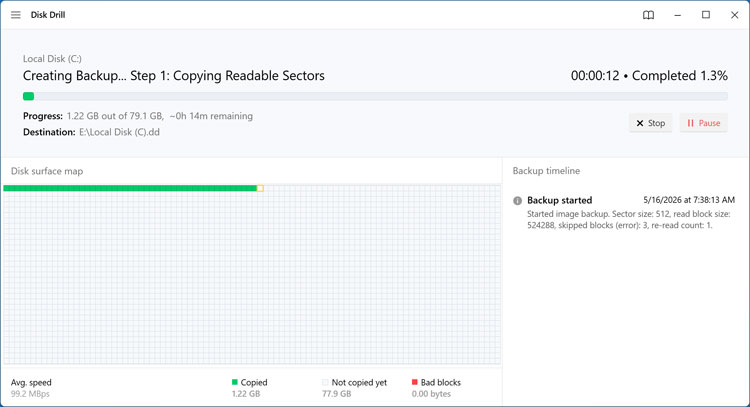Click the timestamp '5/16/2026 at 7:38:13 AM'
Screen dimensions: 750x407
pos(689,200)
